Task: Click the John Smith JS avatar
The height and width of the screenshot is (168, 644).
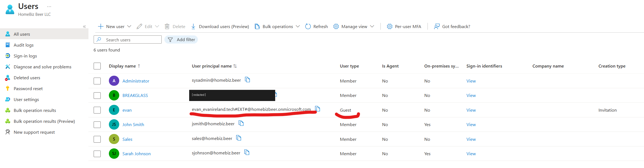Action: 114,124
